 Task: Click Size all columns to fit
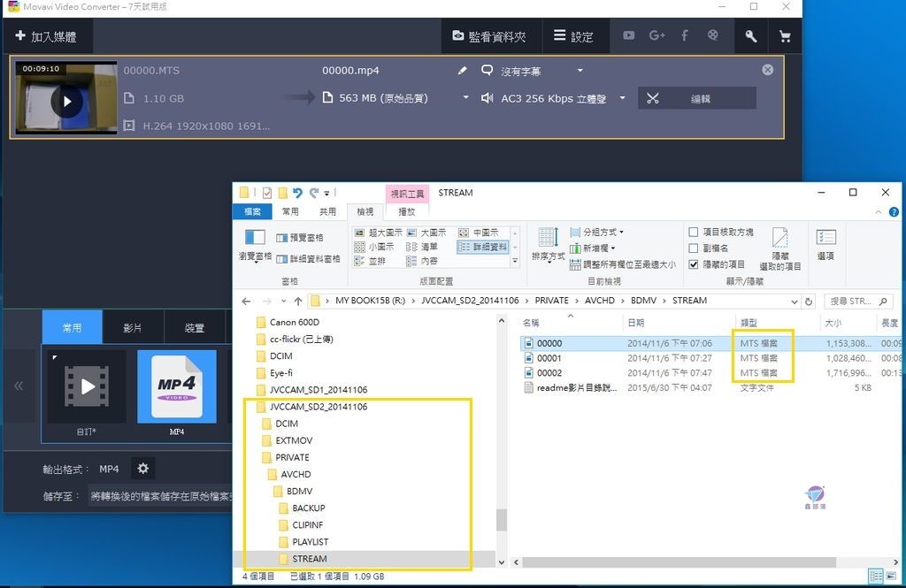coord(622,264)
